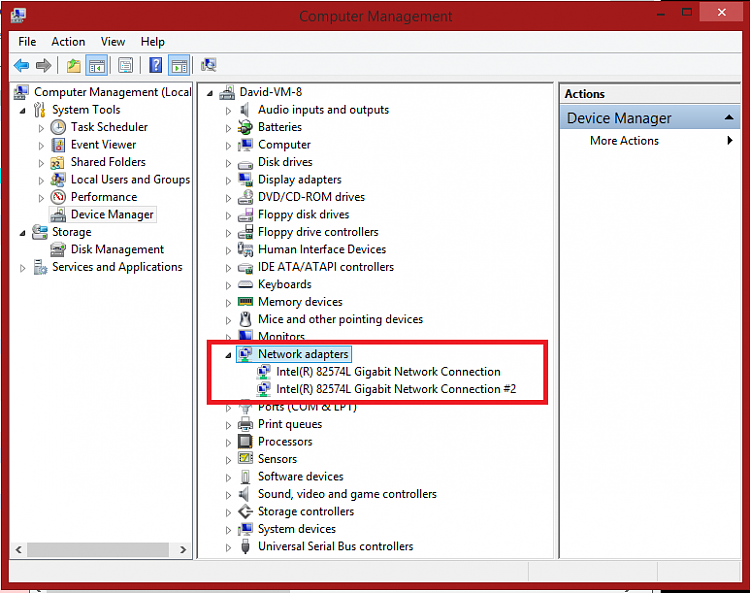Maximize the Computer Management window
Screen dimensions: 750x593
[687, 12]
